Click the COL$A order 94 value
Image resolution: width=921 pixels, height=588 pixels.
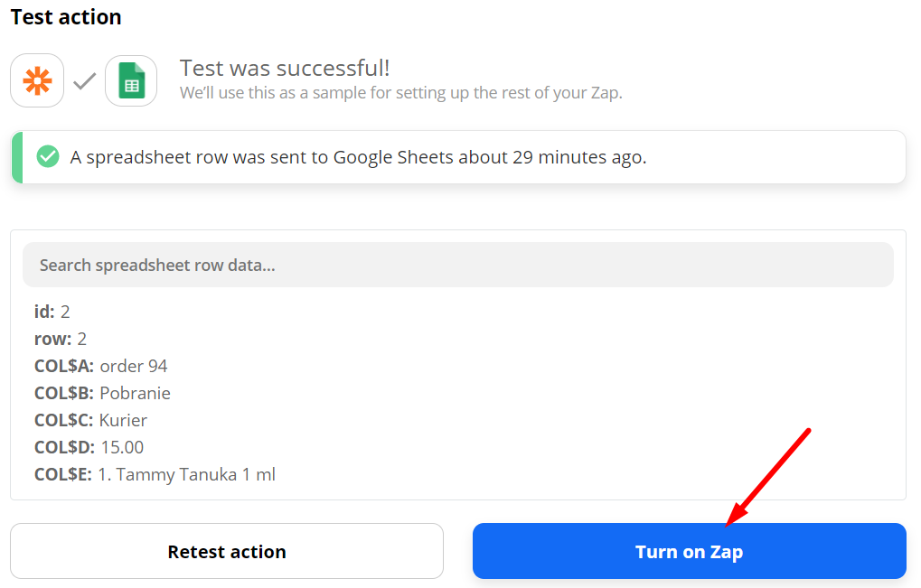[99, 365]
